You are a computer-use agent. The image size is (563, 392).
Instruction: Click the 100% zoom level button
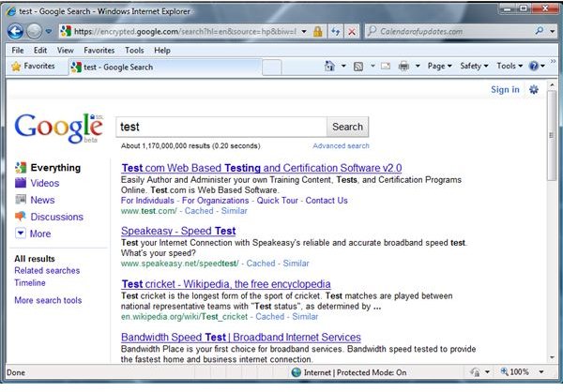tap(515, 372)
